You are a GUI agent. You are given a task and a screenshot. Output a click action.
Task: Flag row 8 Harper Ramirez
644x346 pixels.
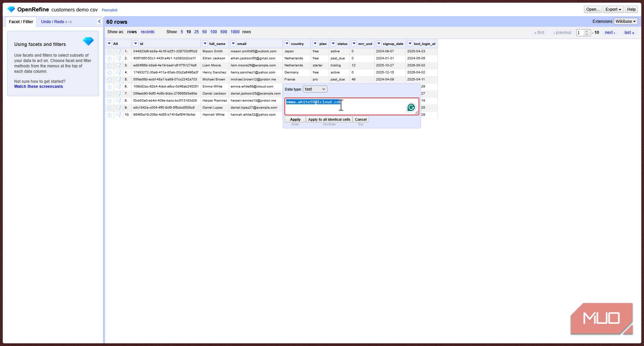point(118,101)
